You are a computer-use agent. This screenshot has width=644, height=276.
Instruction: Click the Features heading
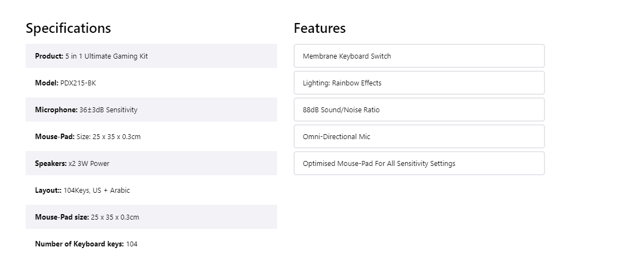click(x=319, y=28)
